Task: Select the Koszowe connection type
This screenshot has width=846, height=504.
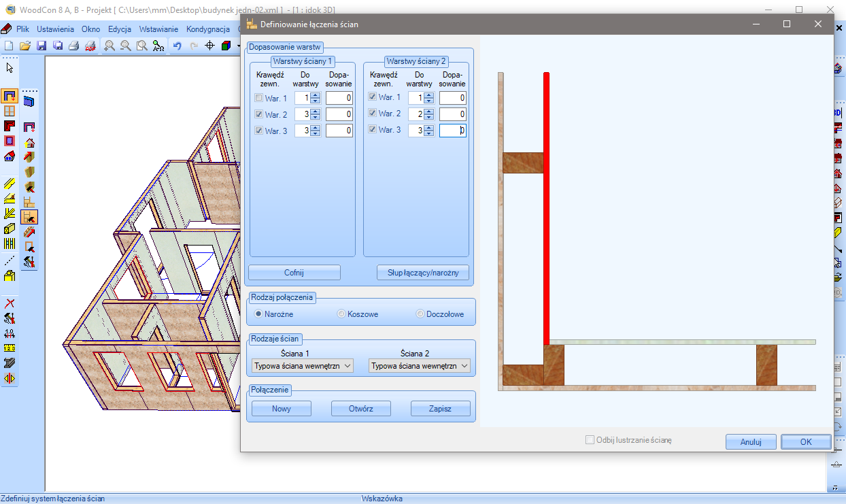Action: (341, 314)
